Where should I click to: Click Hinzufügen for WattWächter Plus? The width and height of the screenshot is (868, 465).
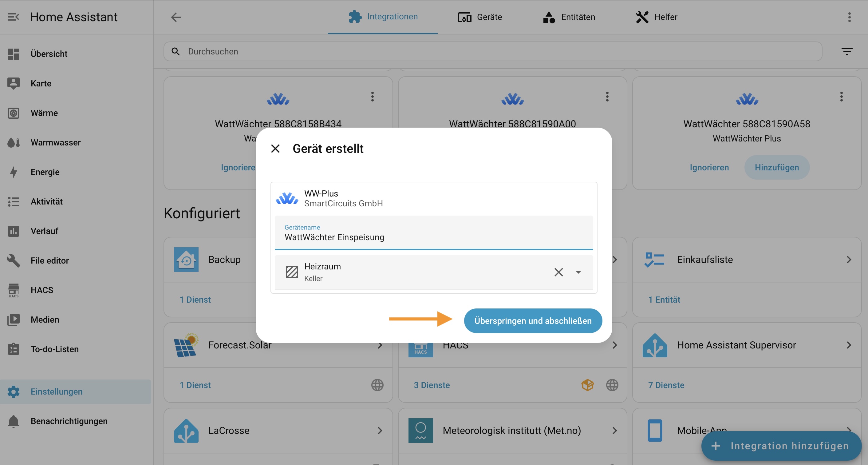point(776,167)
